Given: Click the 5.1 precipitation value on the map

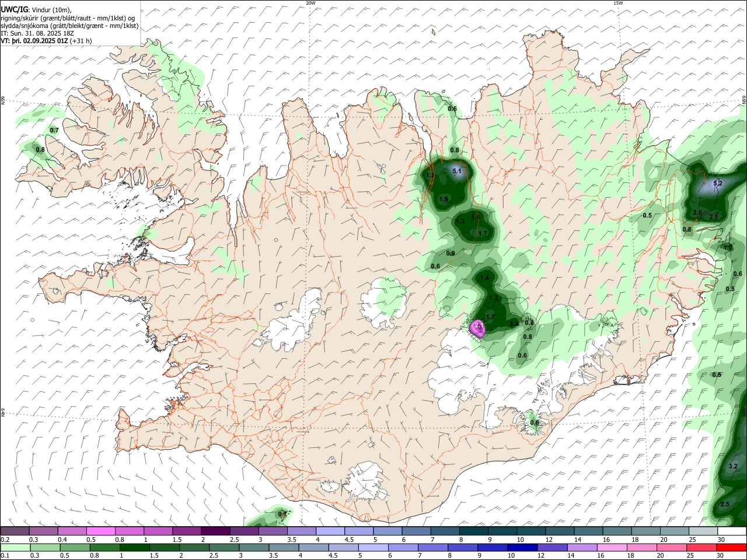Looking at the screenshot, I should (x=457, y=171).
